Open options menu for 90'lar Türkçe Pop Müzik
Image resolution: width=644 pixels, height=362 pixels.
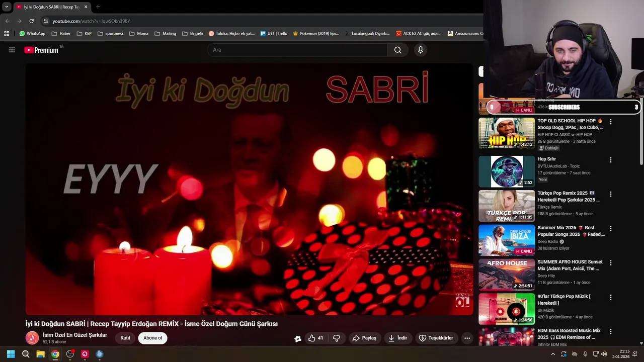point(611,298)
